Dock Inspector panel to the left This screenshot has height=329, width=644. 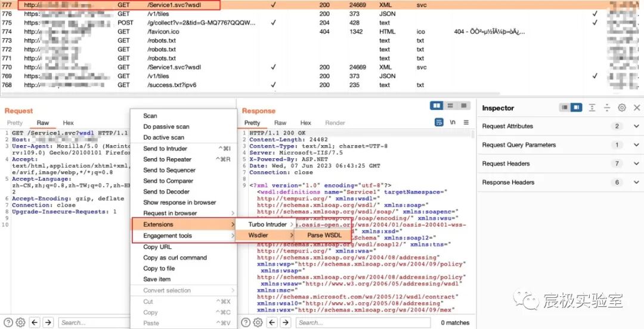565,107
